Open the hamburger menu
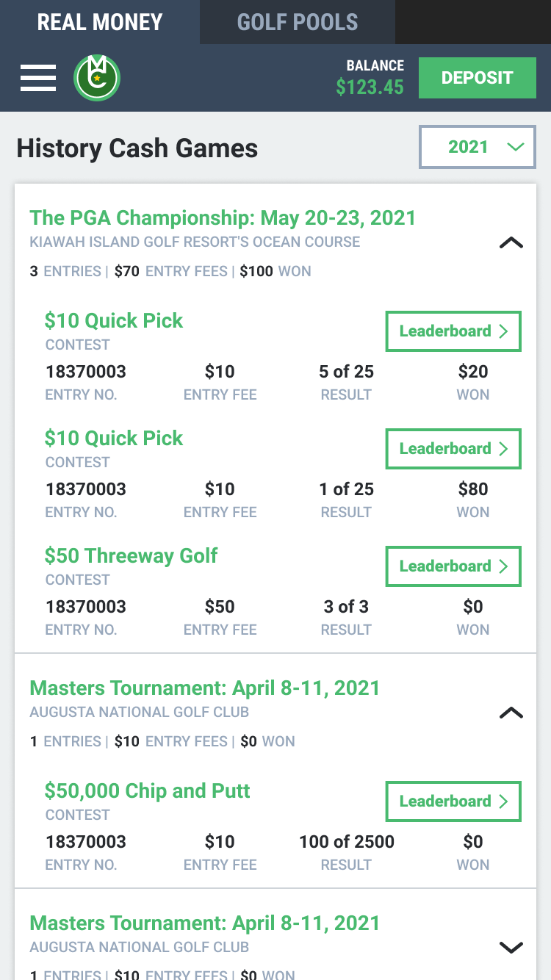 click(x=38, y=78)
